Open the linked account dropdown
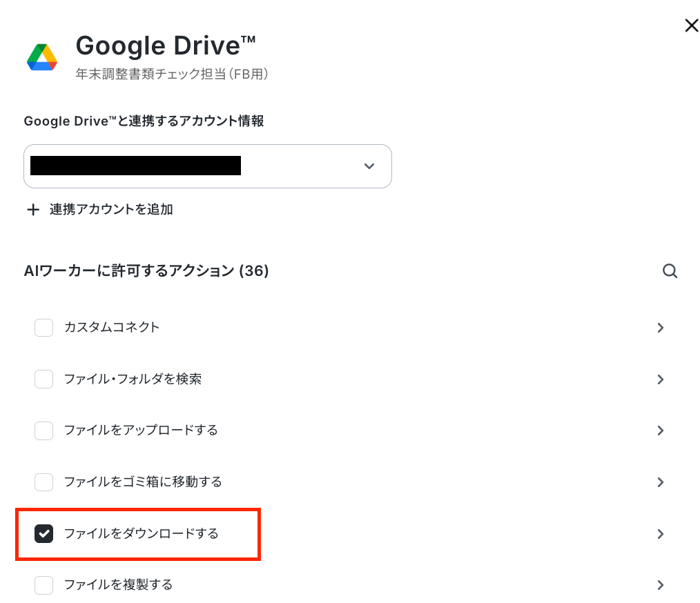The width and height of the screenshot is (700, 603). pyautogui.click(x=208, y=166)
